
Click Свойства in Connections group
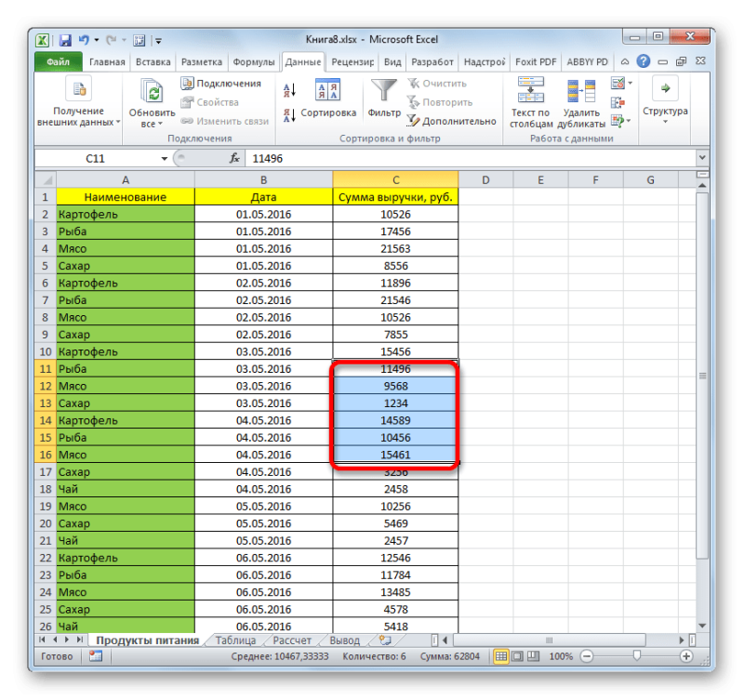[x=210, y=102]
